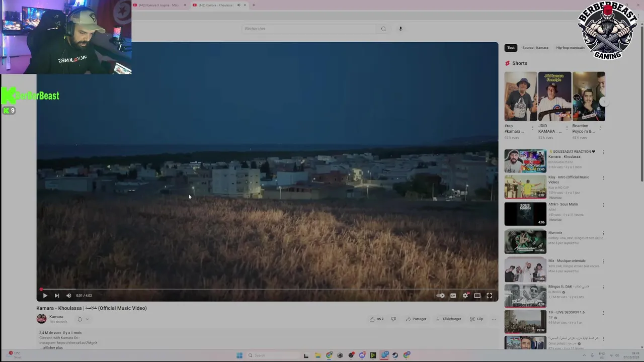Viewport: 644px width, 362px height.
Task: Start voice search with microphone
Action: tap(400, 29)
